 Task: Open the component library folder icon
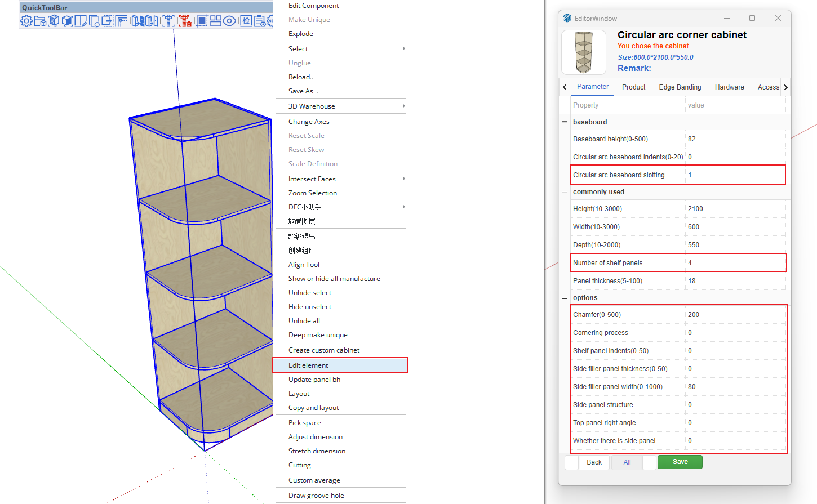(39, 21)
